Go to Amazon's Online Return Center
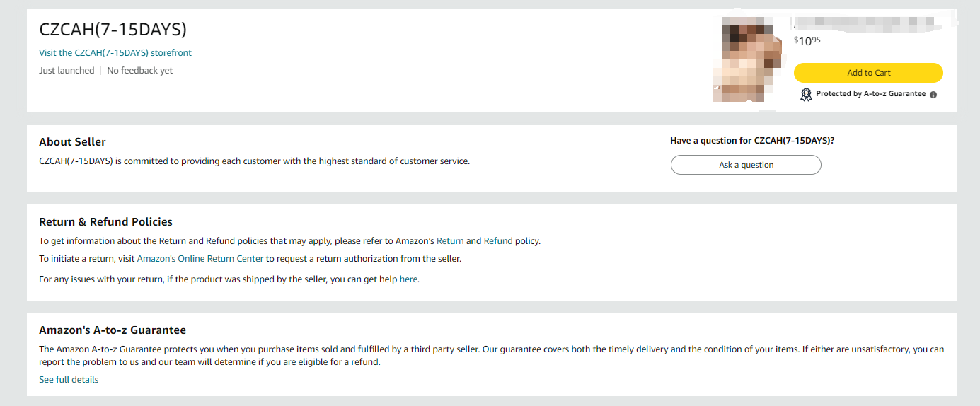This screenshot has width=980, height=406. point(200,259)
